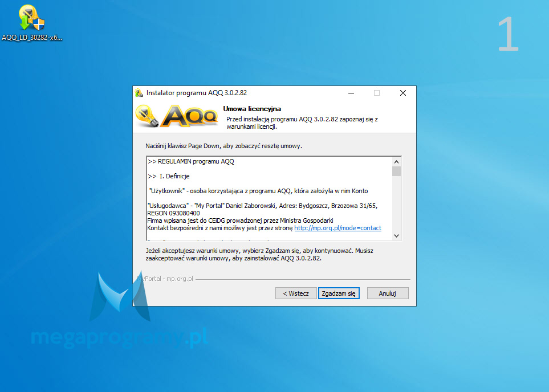Click the 'Umowa licencyjna' header title
The width and height of the screenshot is (549, 392).
(252, 109)
